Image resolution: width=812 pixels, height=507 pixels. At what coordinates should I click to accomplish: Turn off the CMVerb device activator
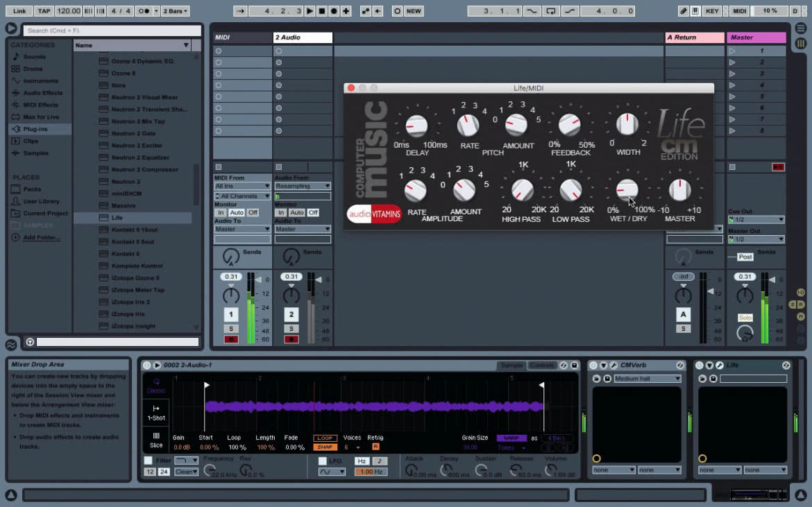(593, 366)
